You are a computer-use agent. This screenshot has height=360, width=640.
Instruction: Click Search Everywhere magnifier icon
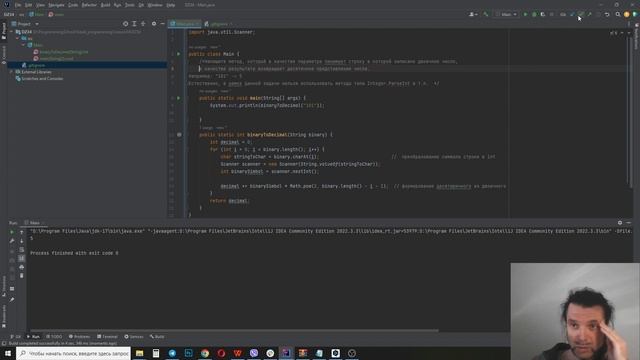[x=618, y=14]
